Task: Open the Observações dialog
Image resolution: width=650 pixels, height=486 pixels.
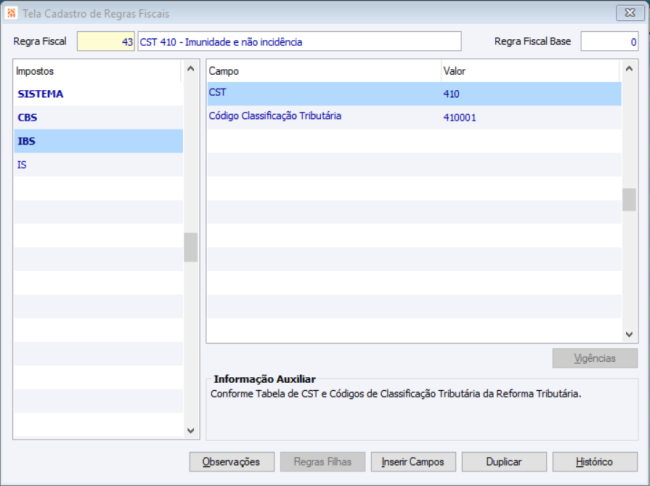Action: tap(232, 462)
